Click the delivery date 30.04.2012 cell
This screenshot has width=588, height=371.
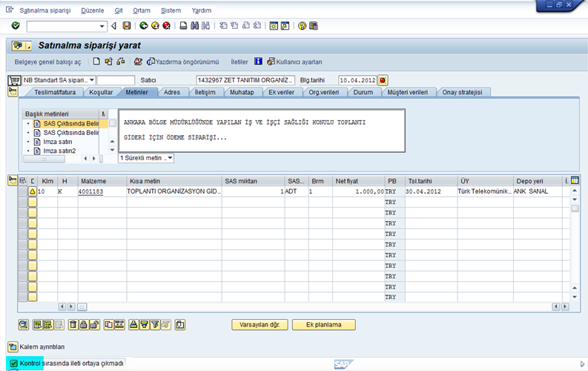click(431, 191)
